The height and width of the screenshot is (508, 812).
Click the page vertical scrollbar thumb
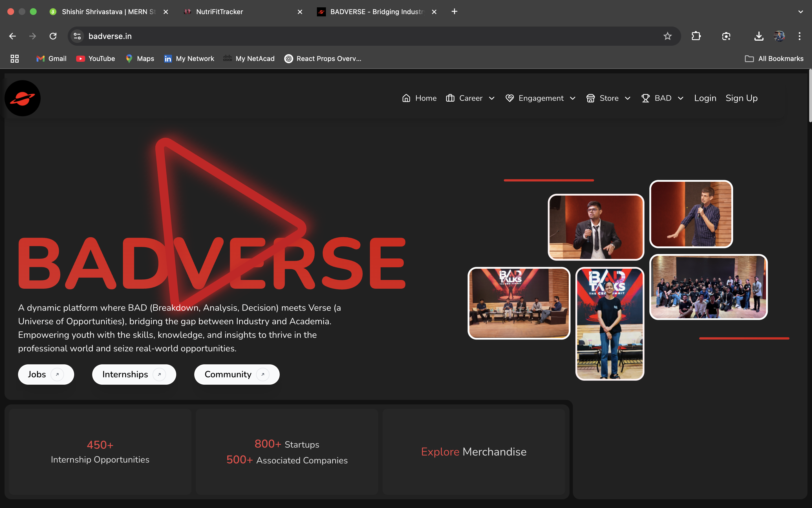click(x=810, y=96)
